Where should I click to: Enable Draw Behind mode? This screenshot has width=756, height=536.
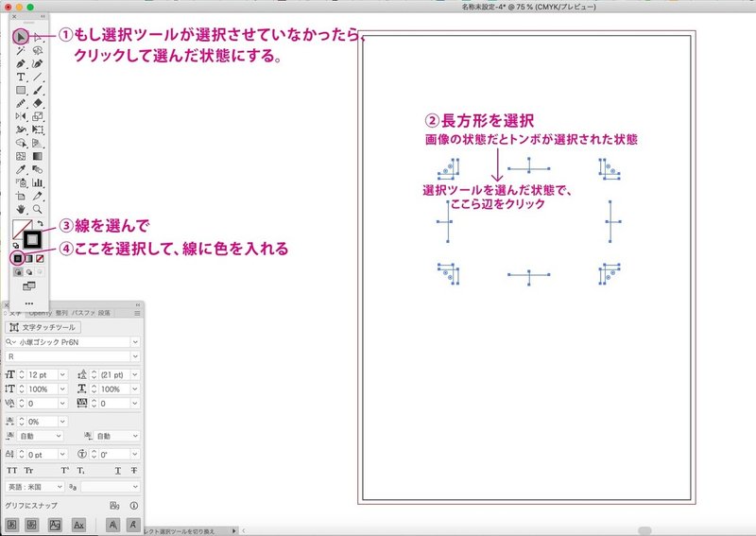click(x=29, y=272)
